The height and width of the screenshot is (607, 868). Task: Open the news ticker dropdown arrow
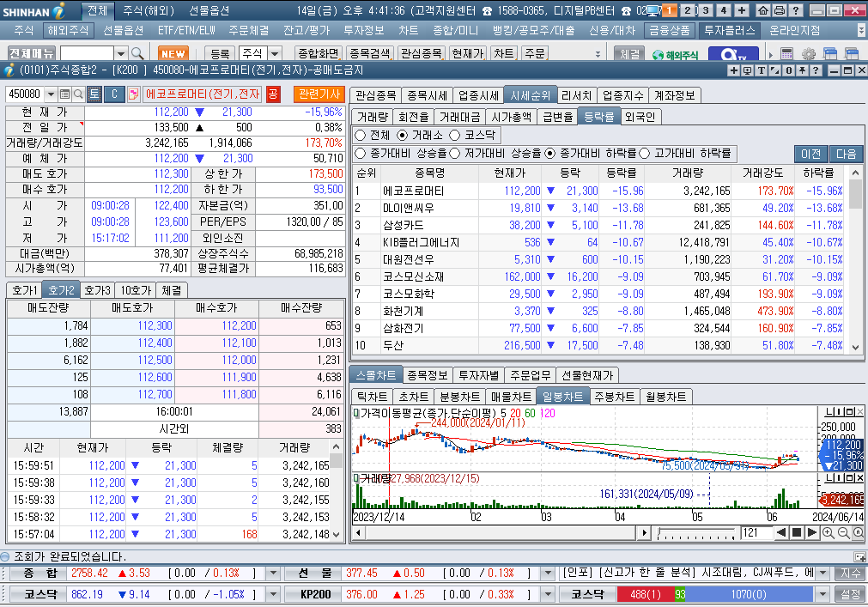tap(822, 574)
